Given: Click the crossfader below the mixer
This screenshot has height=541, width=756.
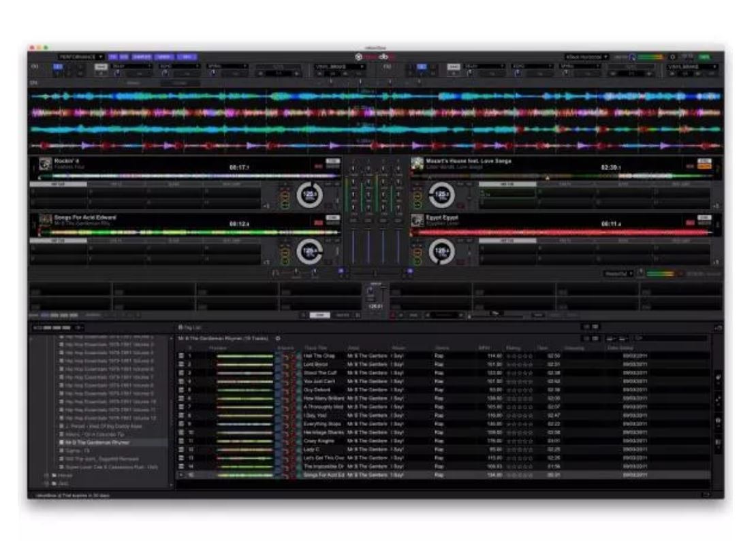Looking at the screenshot, I should (375, 273).
